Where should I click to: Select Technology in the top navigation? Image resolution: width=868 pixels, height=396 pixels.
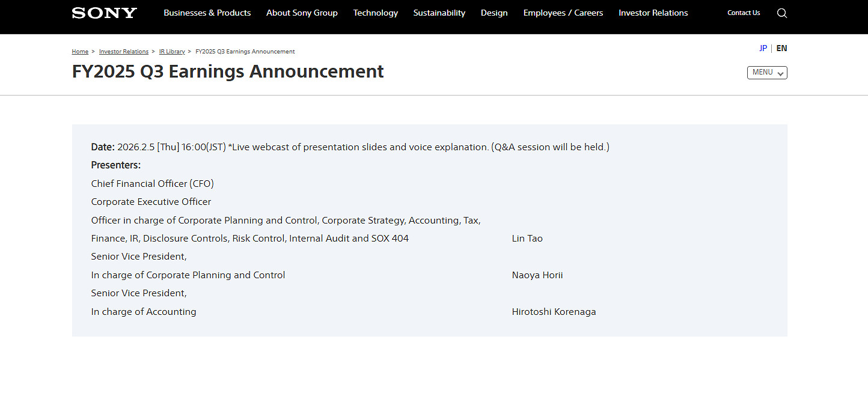coord(375,13)
